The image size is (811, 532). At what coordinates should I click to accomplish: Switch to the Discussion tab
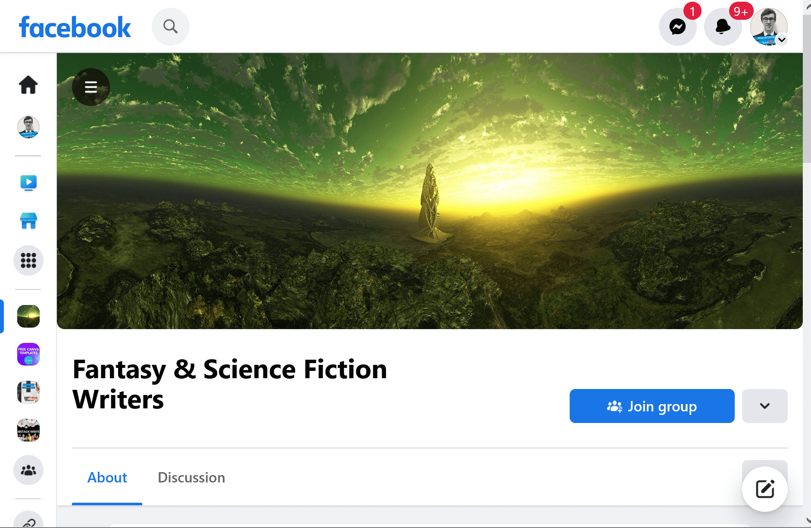(x=191, y=477)
